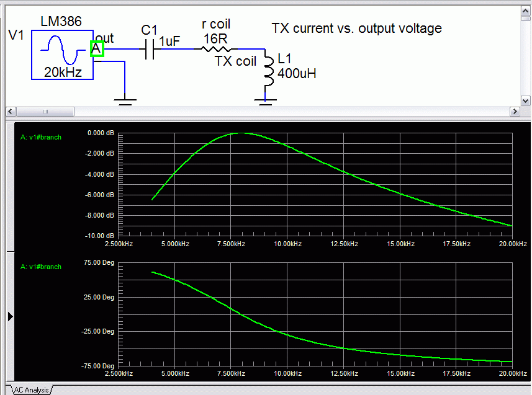Click the 'TX coil' label

[x=235, y=61]
